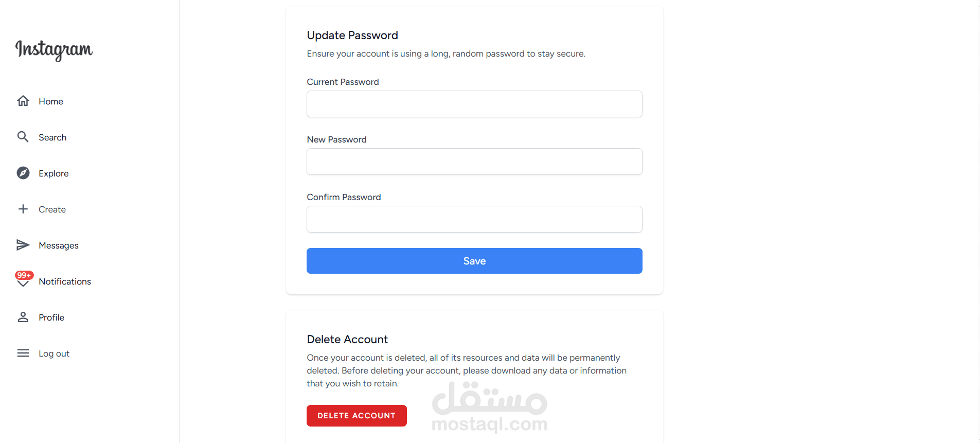Click the 99+ notifications badge
The height and width of the screenshot is (443, 980).
coord(24,275)
